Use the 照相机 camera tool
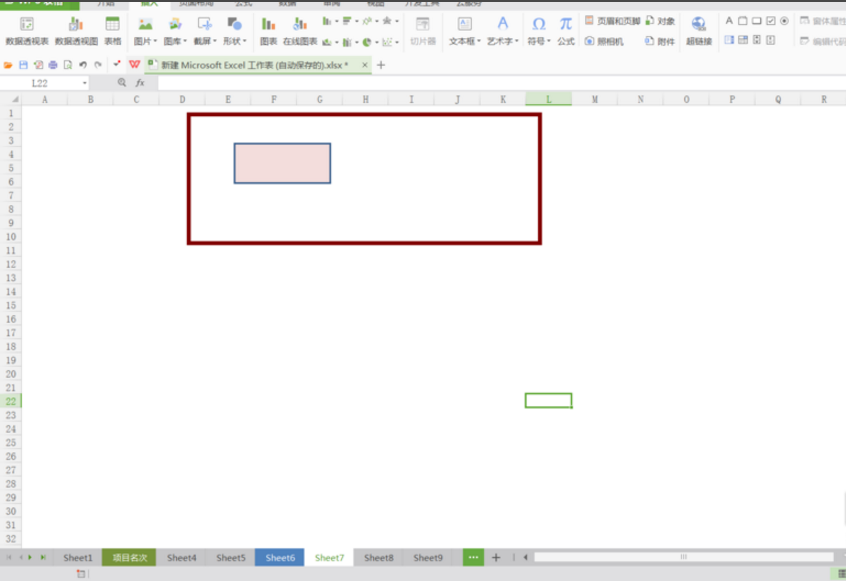The height and width of the screenshot is (581, 846). point(604,41)
